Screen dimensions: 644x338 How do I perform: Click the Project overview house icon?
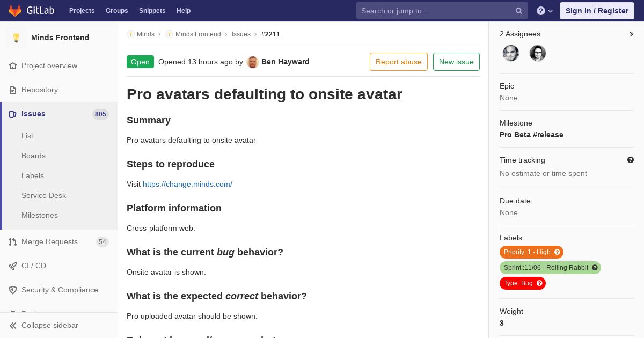coord(13,65)
